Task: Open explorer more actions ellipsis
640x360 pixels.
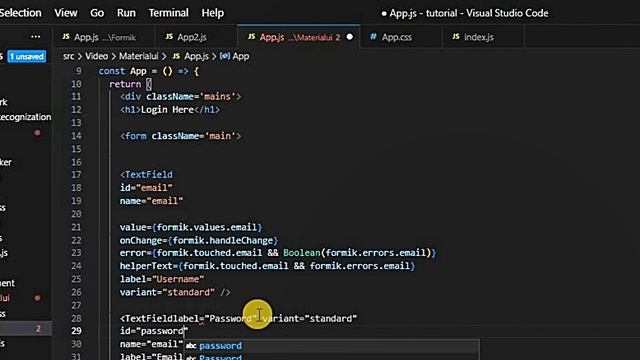Action: 36,37
